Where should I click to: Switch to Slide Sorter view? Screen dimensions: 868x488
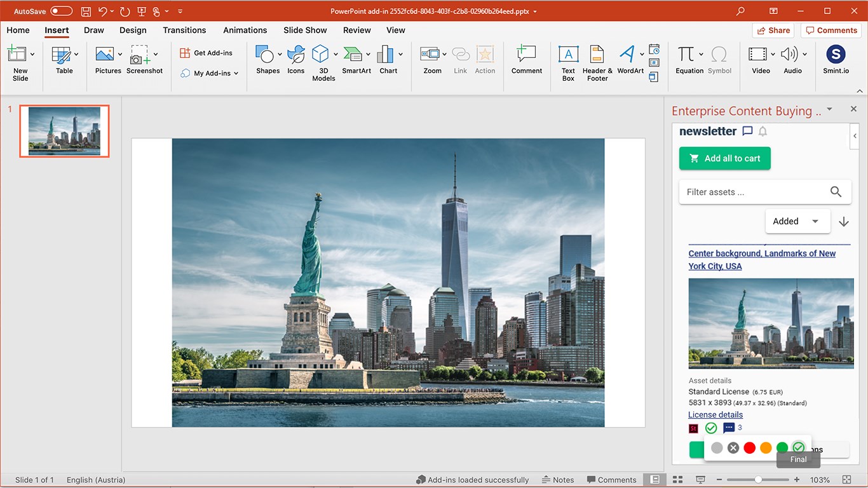tap(677, 480)
